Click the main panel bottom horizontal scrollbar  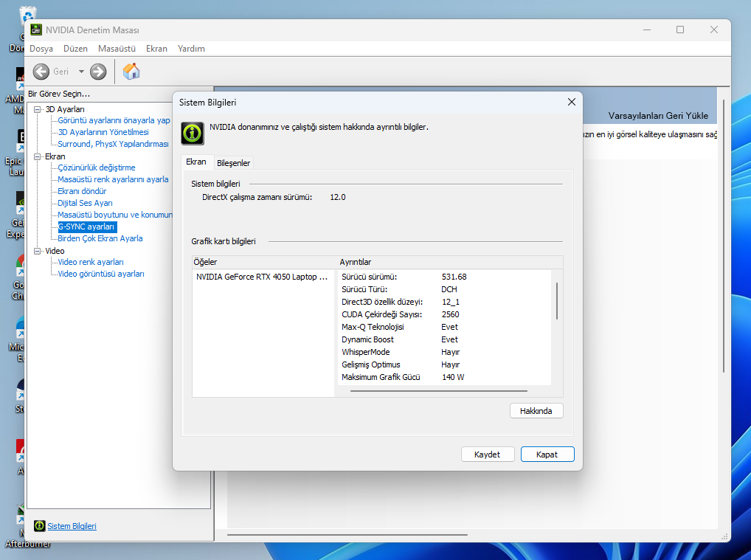click(x=347, y=535)
